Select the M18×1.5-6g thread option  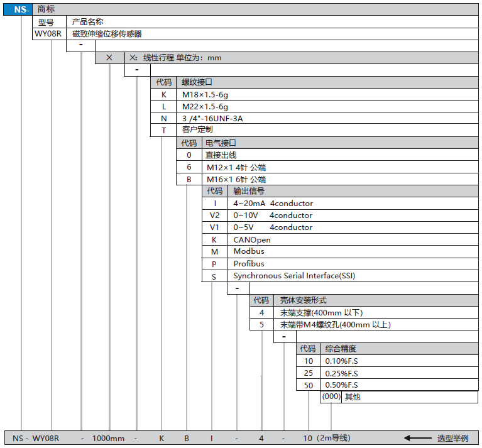pos(205,94)
